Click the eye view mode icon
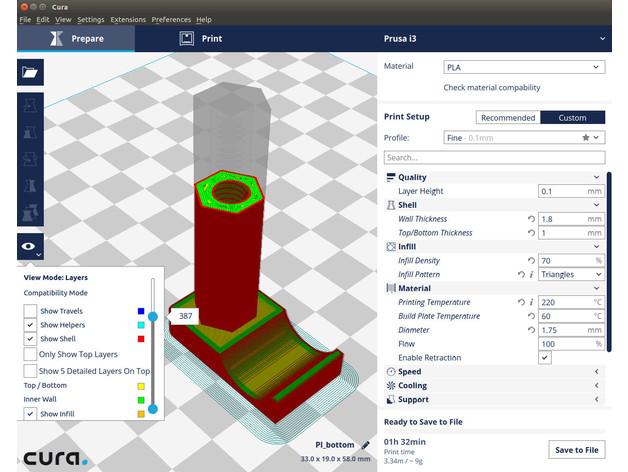 [29, 246]
